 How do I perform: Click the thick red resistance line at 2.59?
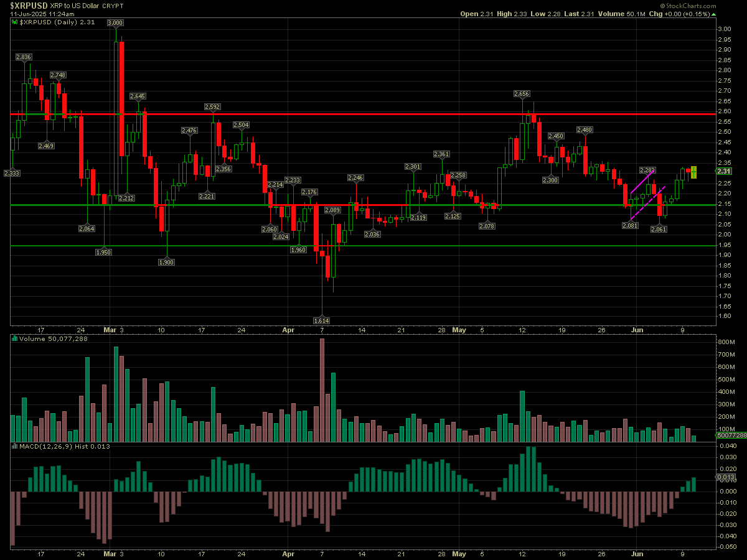[436, 114]
